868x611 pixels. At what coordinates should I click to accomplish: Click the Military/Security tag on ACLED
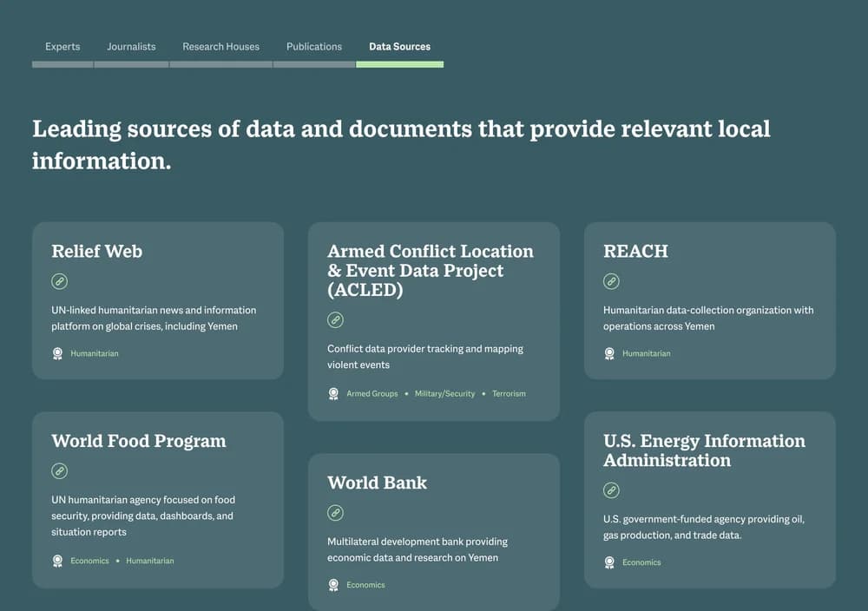click(x=444, y=394)
